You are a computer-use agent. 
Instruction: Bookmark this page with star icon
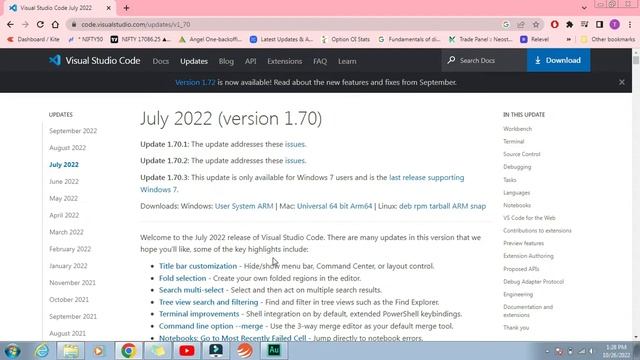click(536, 24)
